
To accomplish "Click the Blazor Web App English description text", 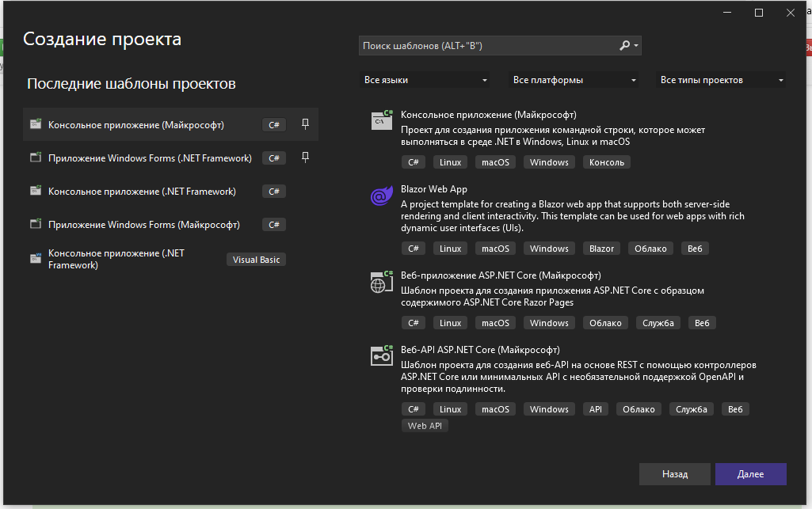I will [x=572, y=216].
